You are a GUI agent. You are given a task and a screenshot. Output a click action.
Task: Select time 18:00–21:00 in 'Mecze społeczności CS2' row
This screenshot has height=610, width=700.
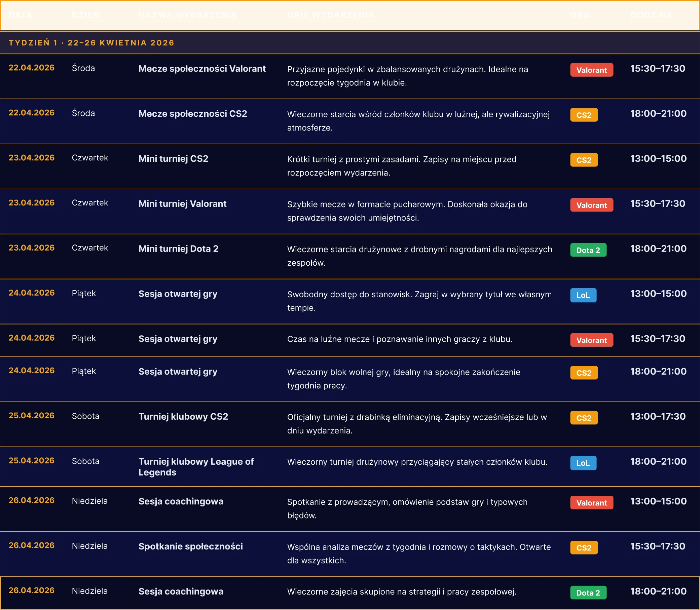[x=659, y=113]
